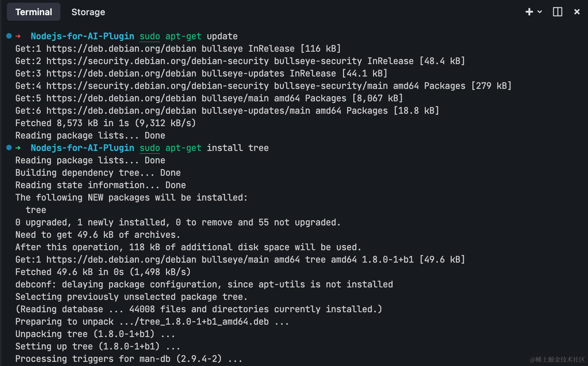Click the red prompt arrow on first command
The width and height of the screenshot is (588, 366).
point(18,36)
